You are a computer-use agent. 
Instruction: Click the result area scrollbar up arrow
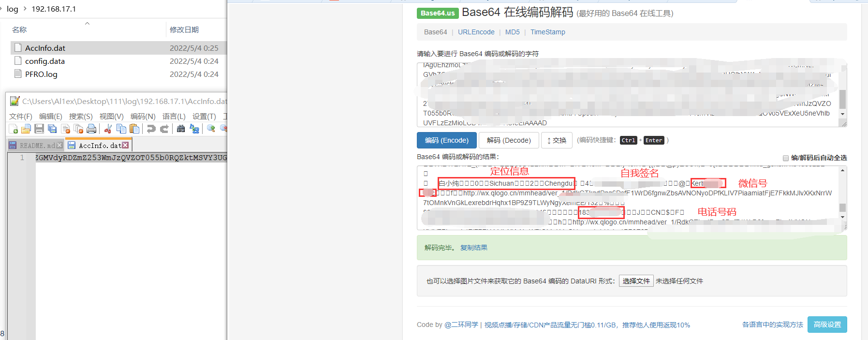pyautogui.click(x=843, y=170)
